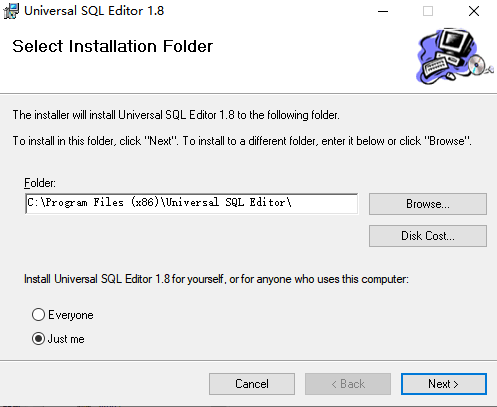Click inside the Folder path text field
This screenshot has height=407, width=497.
[192, 203]
